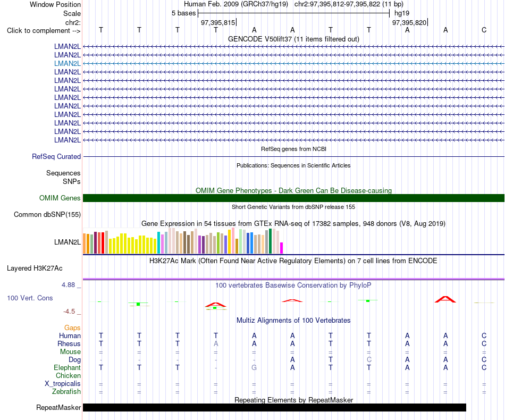Click the cyan bar in the GTEx chart

coord(158,243)
